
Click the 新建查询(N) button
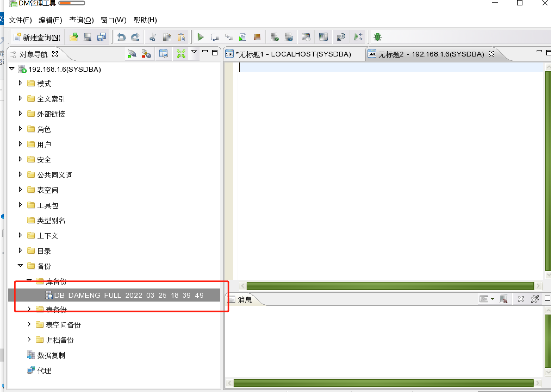pyautogui.click(x=37, y=37)
